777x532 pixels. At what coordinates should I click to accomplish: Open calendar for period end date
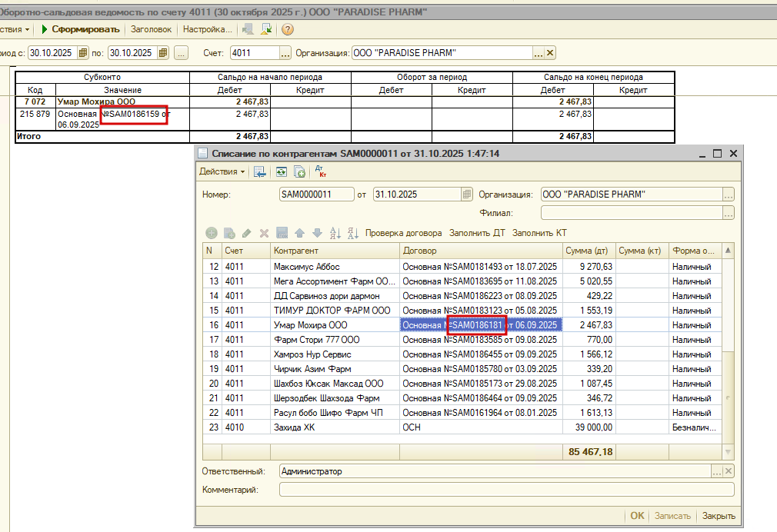(x=163, y=53)
